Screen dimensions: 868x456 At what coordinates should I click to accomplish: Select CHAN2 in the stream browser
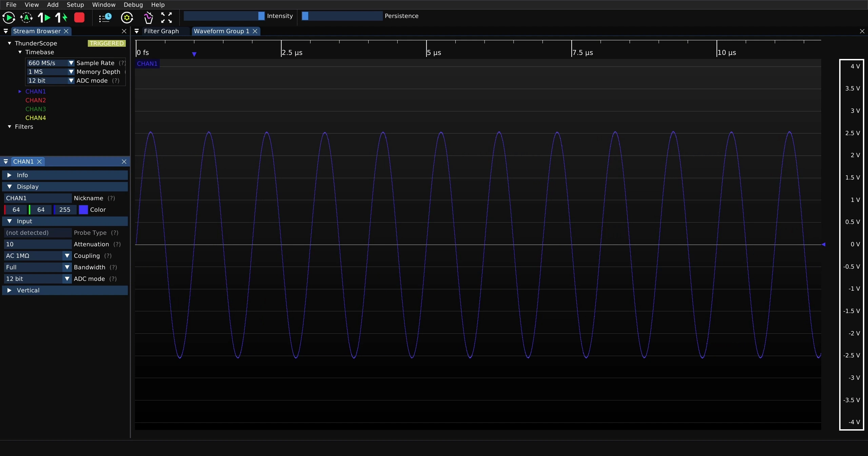tap(36, 100)
